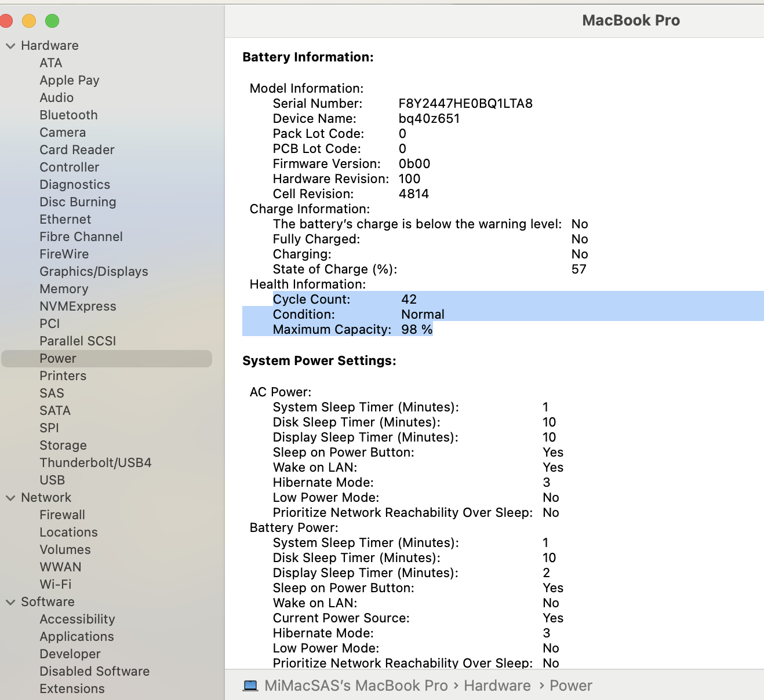The width and height of the screenshot is (764, 700).
Task: Open Printers in the sidebar
Action: 63,376
